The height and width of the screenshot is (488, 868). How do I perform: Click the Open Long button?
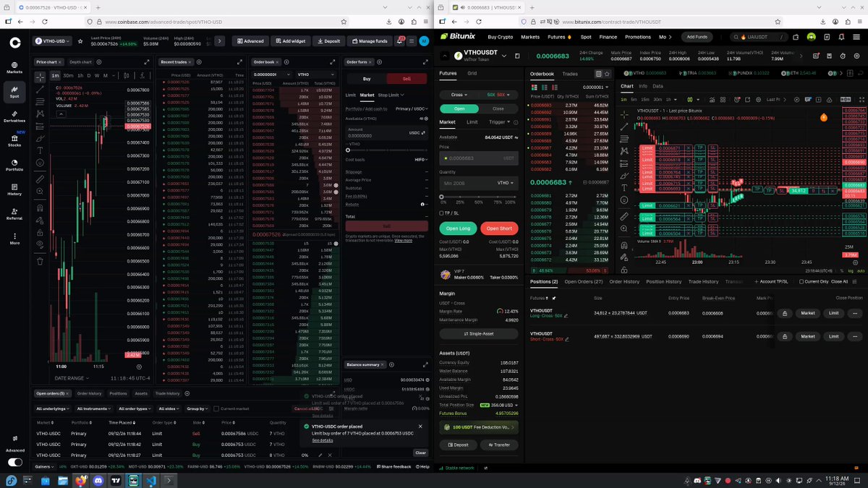pyautogui.click(x=458, y=228)
